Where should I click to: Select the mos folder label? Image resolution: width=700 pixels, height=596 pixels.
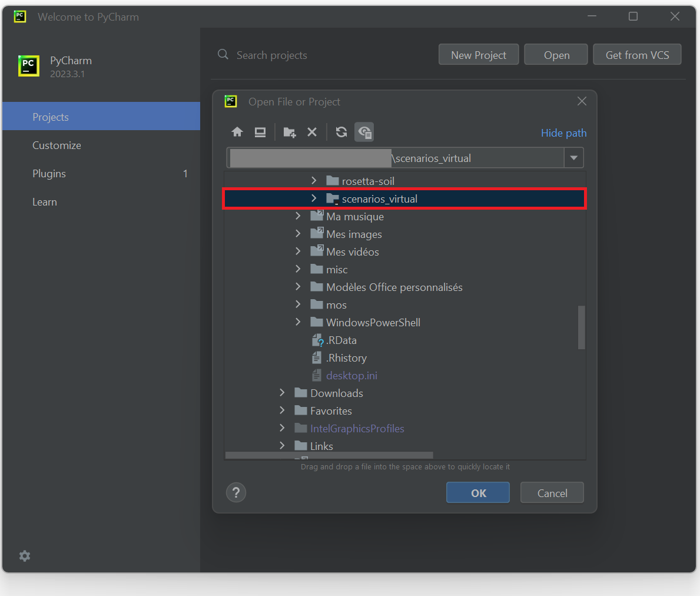(337, 305)
